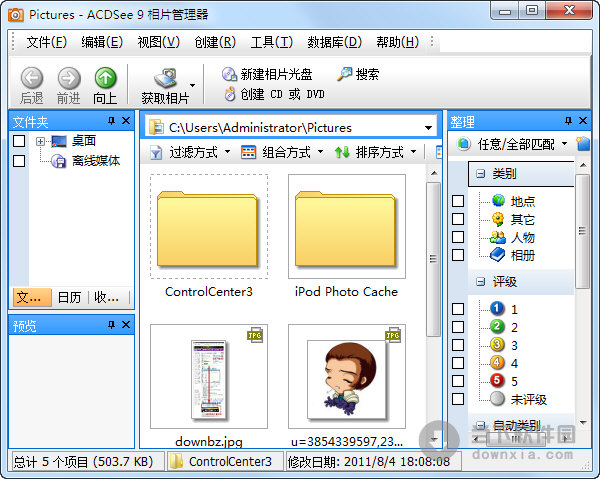Click the file list vertical scrollbar thumb
The width and height of the screenshot is (600, 479).
pyautogui.click(x=433, y=259)
